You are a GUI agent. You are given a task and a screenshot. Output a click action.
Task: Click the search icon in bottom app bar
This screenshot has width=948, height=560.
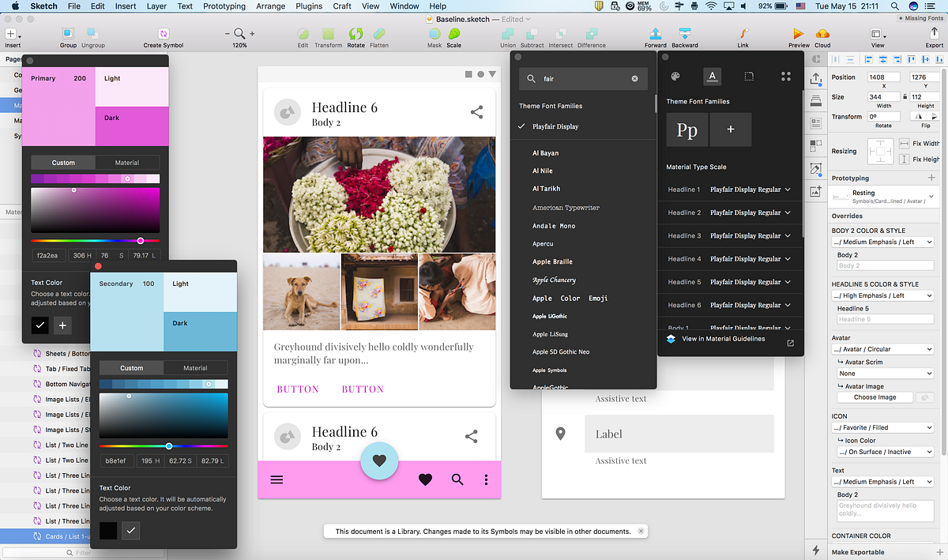pyautogui.click(x=457, y=479)
